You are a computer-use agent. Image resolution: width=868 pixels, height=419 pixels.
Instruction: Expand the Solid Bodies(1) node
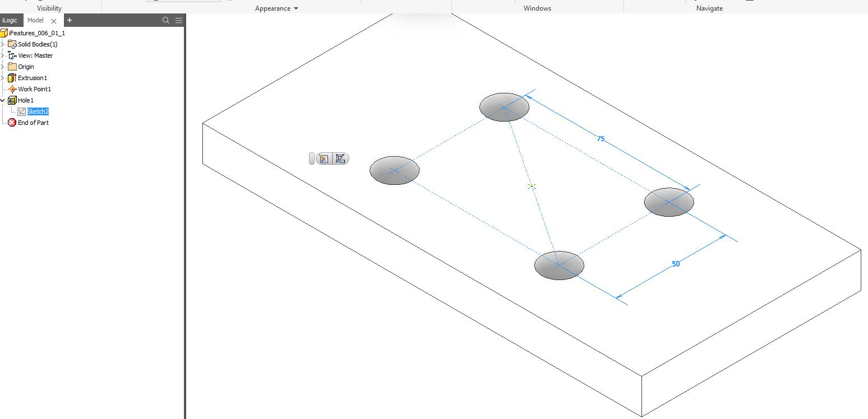[3, 44]
